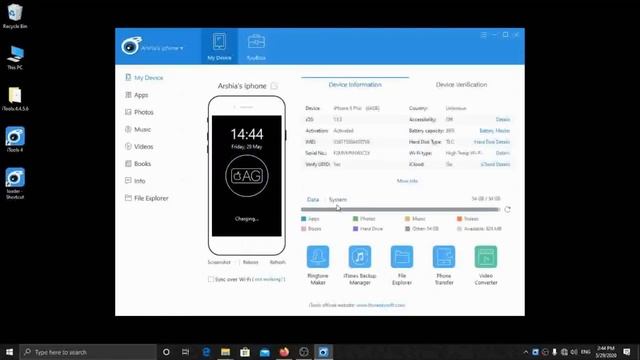Click the storage usage bar
The image size is (640, 360).
click(400, 209)
